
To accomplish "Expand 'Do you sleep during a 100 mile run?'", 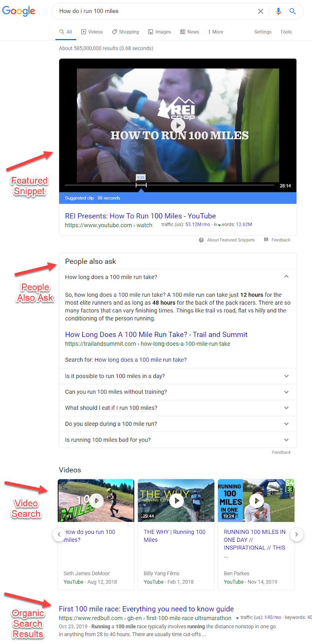I will pos(178,424).
